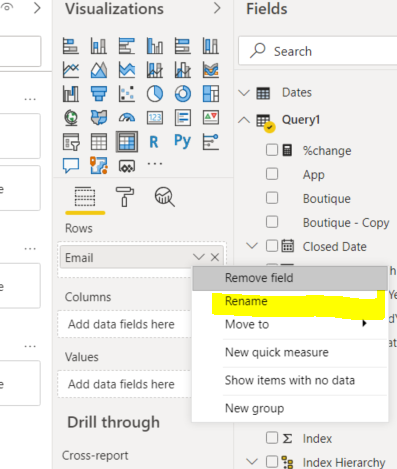This screenshot has height=469, width=397.
Task: Collapse the Query1 table
Action: coord(244,120)
